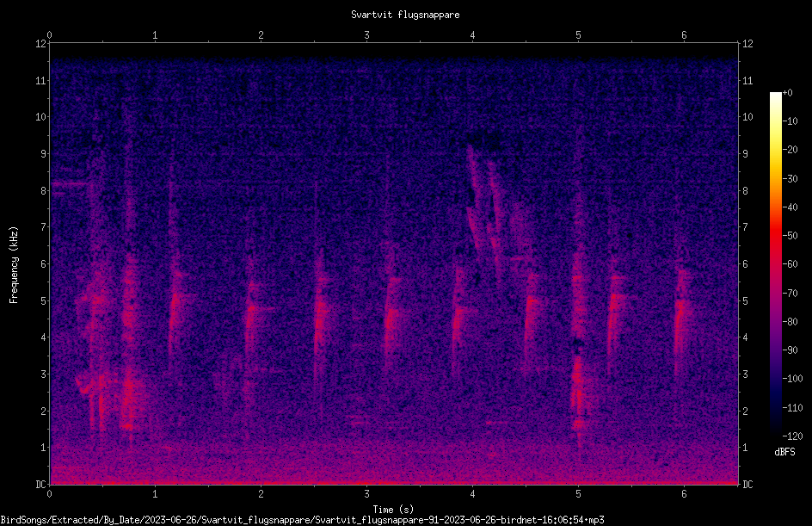Click the left frequency axis "12" tick label
The height and width of the screenshot is (526, 812).
40,44
